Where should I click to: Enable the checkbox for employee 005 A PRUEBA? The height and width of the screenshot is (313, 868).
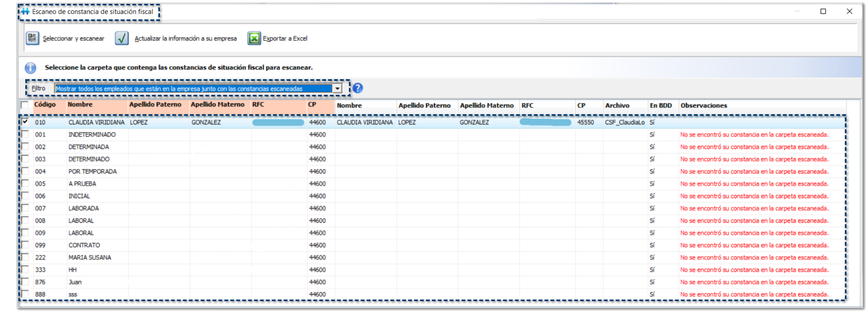(x=25, y=183)
